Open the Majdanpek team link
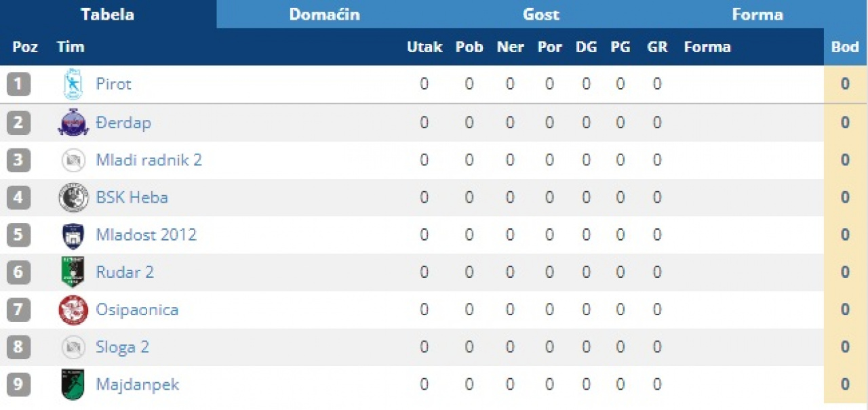Viewport: 868px width, 410px height. click(138, 385)
